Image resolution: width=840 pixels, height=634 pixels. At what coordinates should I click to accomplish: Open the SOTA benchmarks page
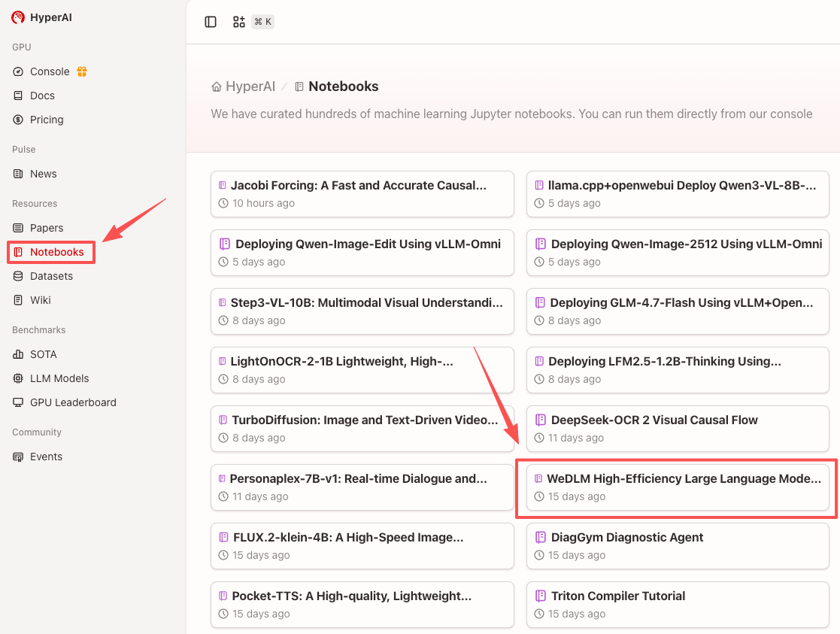[43, 354]
